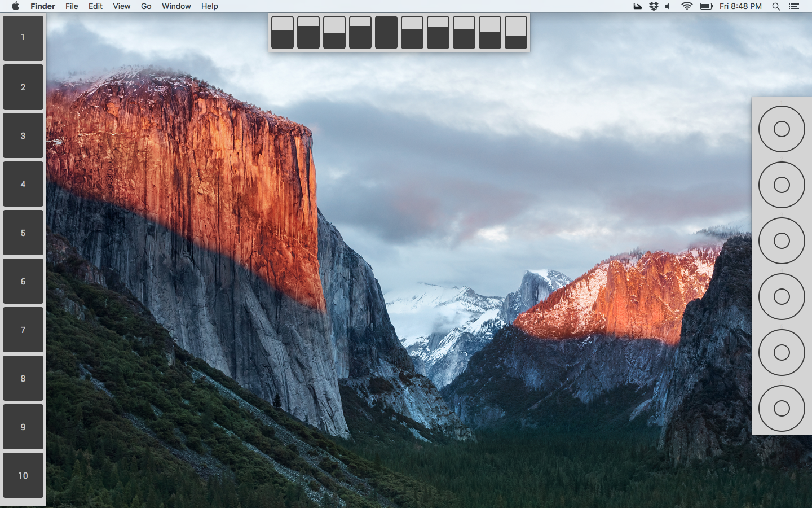Click the clock showing Fri 8:48 PM

coord(740,6)
